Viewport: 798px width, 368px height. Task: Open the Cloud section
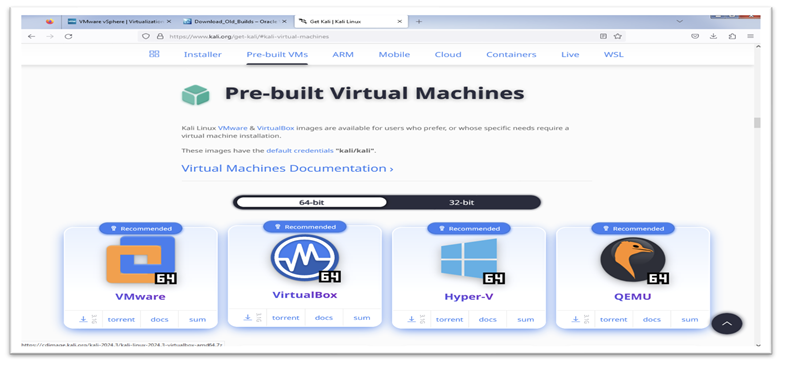coord(448,54)
